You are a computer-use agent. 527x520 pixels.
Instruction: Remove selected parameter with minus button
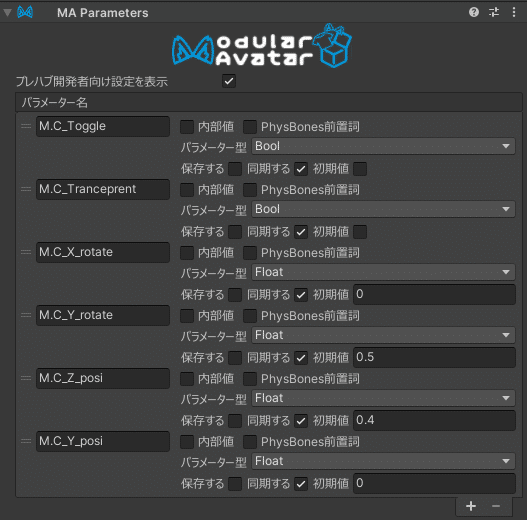[x=496, y=506]
